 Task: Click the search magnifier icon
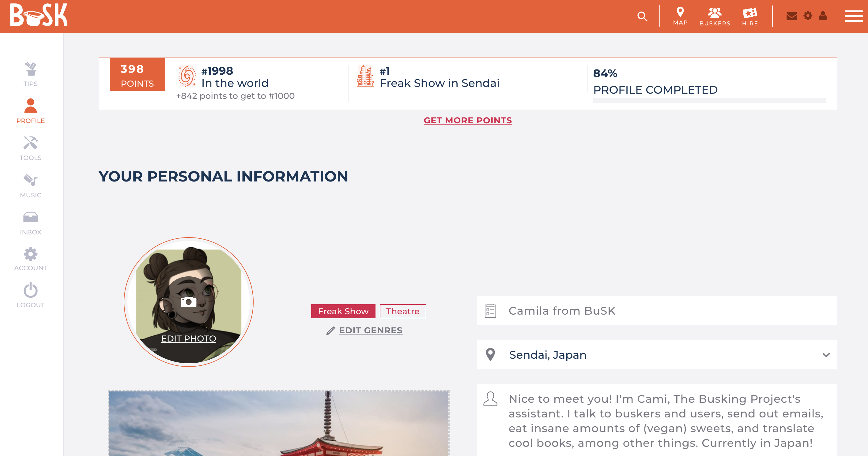642,16
